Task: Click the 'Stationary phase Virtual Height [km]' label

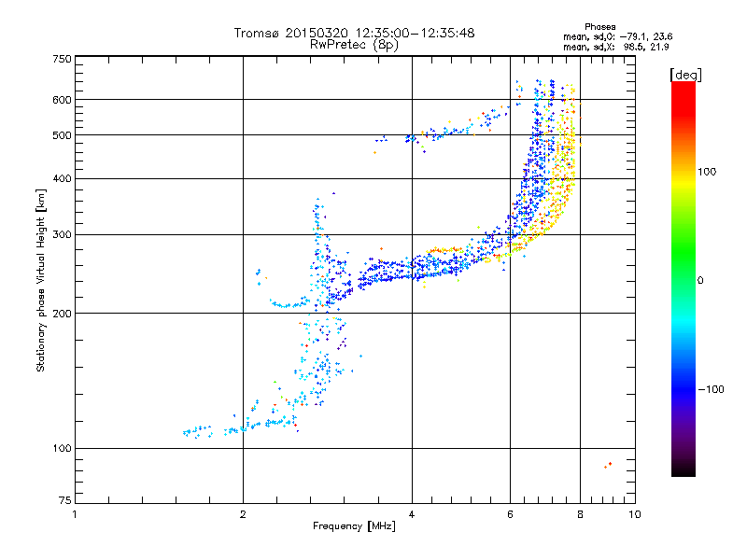Action: click(x=41, y=281)
